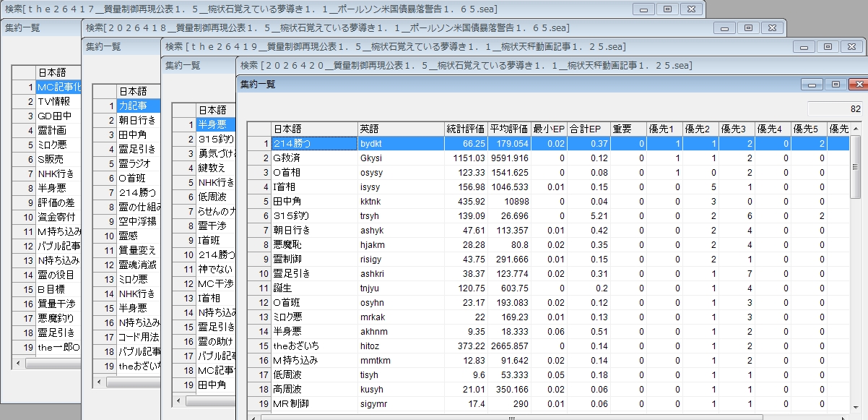Sort by the 統計評価 column header

pos(465,129)
